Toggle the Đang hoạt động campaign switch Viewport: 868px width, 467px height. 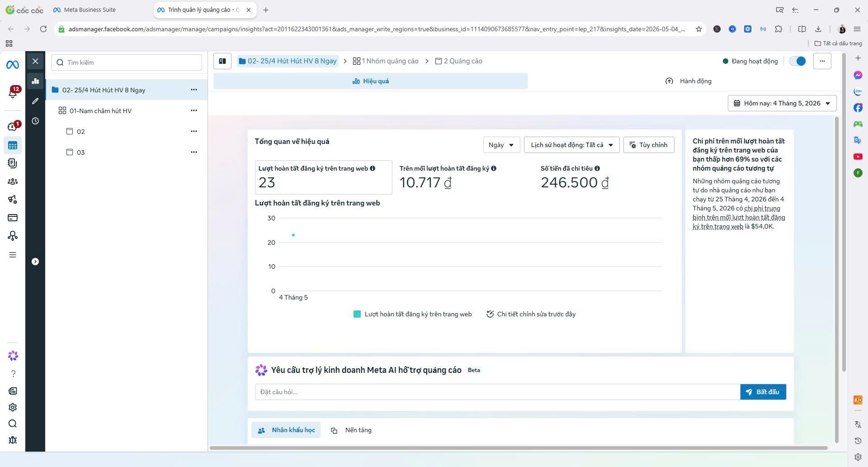tap(797, 61)
